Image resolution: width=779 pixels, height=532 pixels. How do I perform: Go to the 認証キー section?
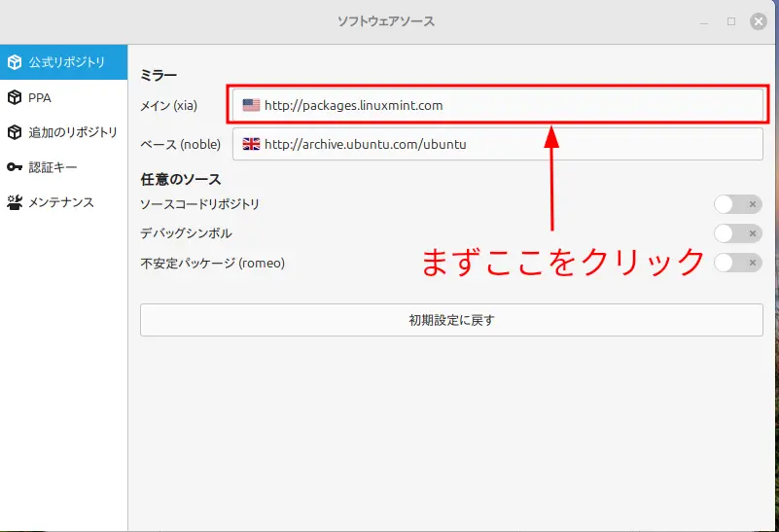pos(63,167)
